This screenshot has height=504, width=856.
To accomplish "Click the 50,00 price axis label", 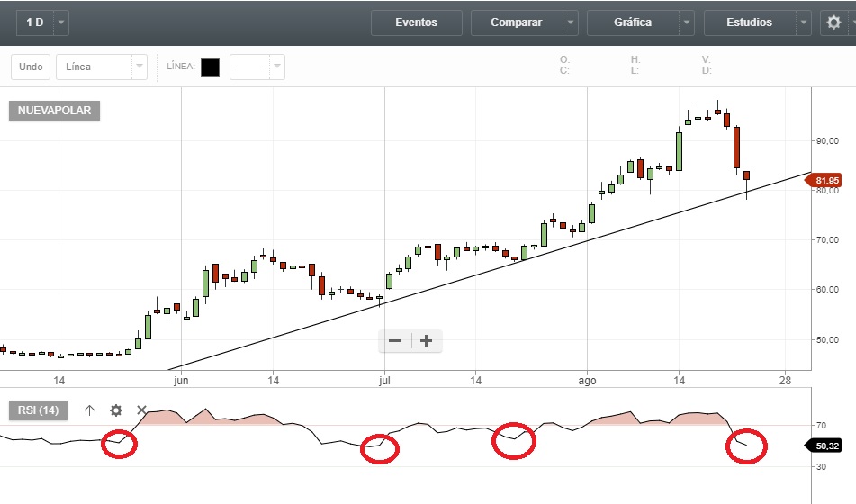I will click(827, 339).
